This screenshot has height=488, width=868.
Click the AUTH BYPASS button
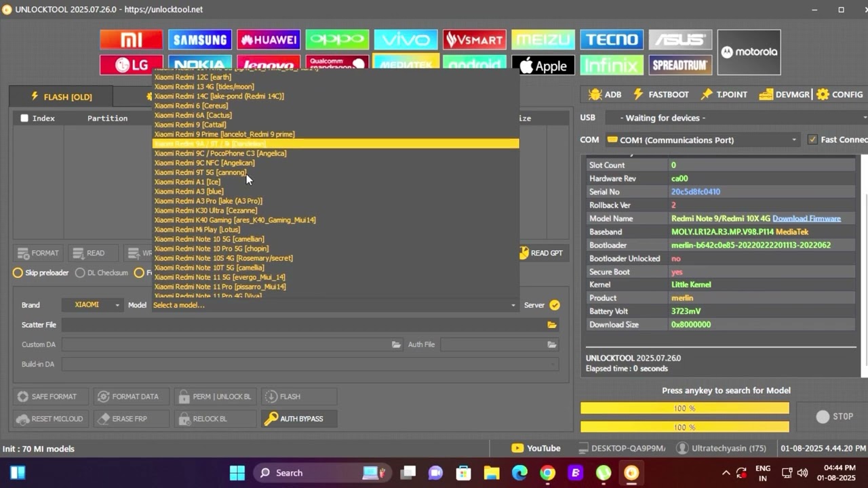tap(299, 419)
